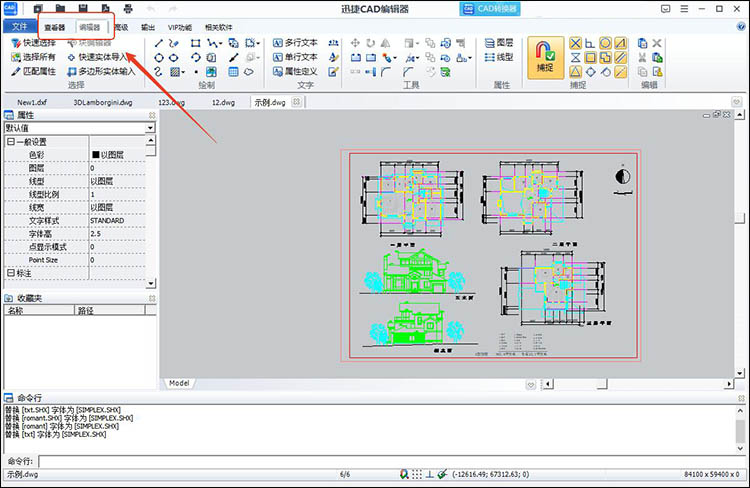Click the Save icon in quick access bar
The width and height of the screenshot is (750, 488).
pyautogui.click(x=83, y=9)
